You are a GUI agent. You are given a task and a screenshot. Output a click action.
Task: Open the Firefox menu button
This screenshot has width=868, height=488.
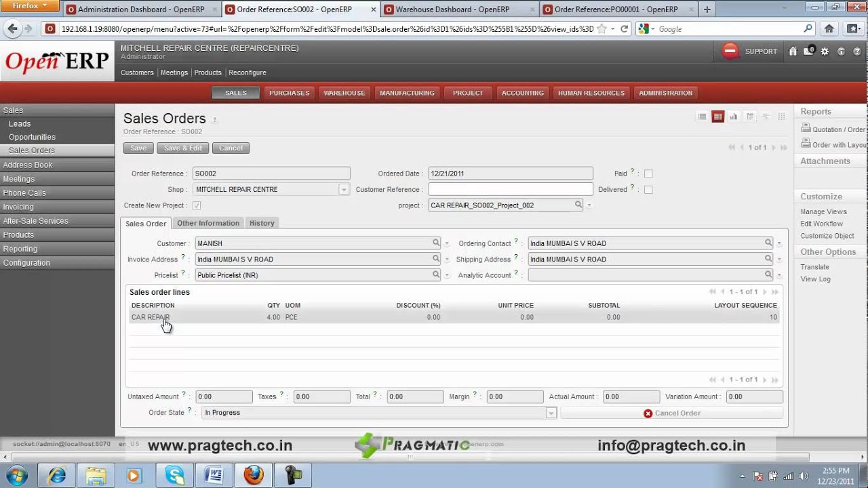[x=30, y=6]
